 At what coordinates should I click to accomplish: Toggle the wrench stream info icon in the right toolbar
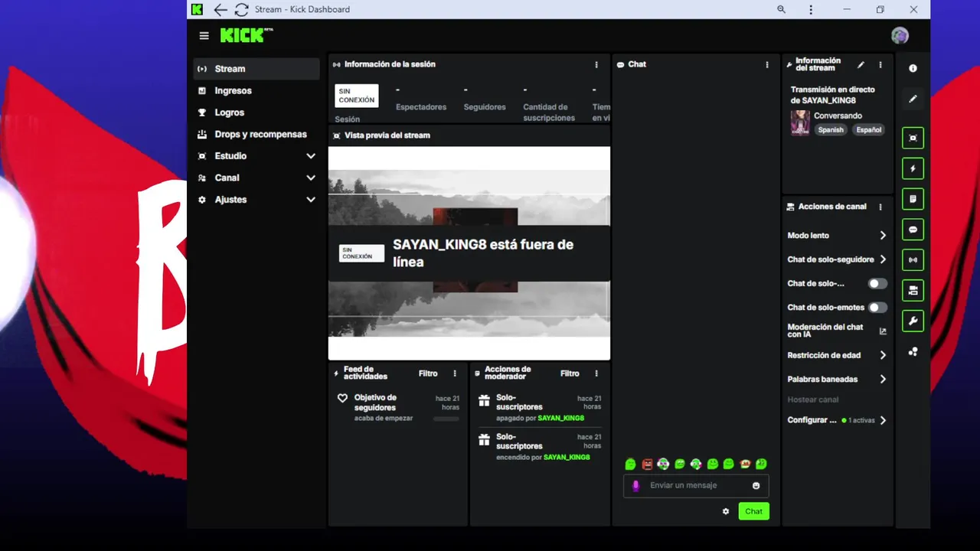tap(913, 321)
